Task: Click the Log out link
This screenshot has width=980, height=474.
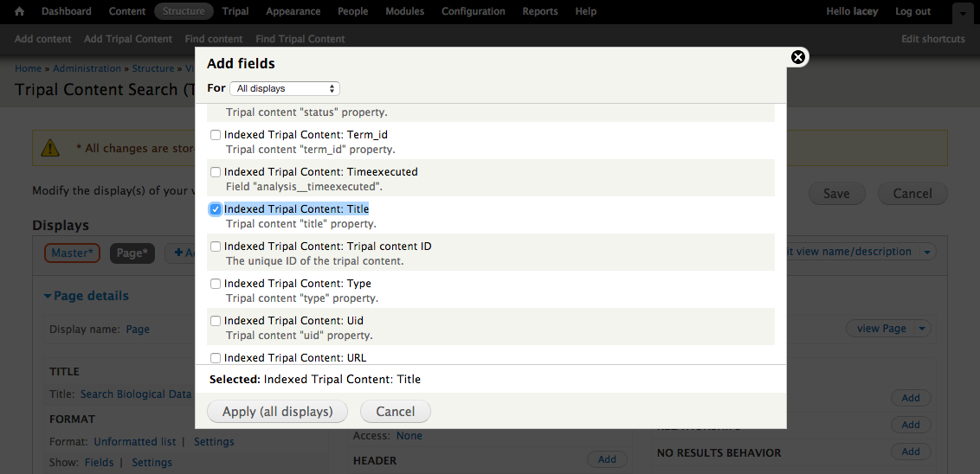Action: [912, 11]
